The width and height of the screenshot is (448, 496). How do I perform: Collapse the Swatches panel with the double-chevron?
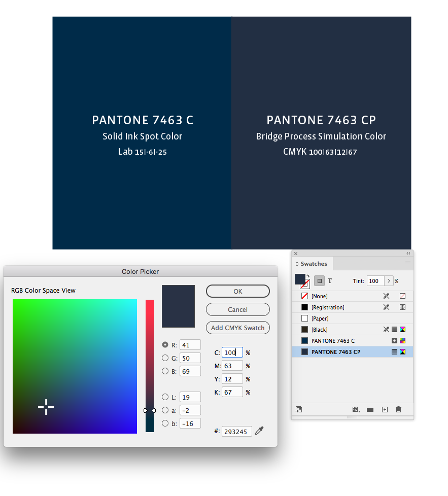(408, 253)
